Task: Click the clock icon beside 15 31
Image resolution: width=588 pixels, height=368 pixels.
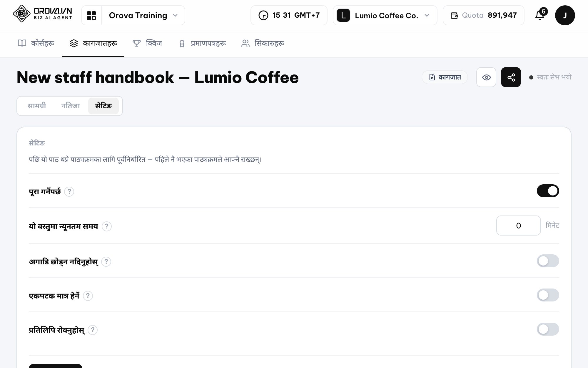Action: coord(263,15)
